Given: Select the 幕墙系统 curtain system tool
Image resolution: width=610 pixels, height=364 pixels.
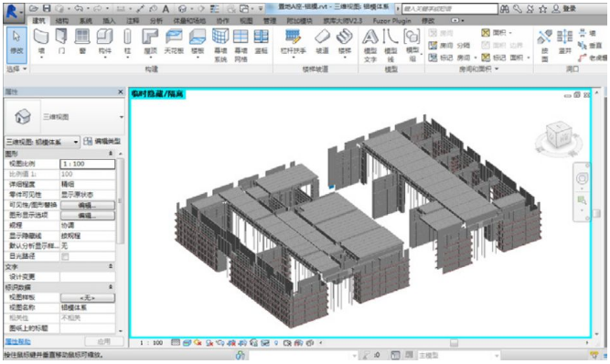Looking at the screenshot, I should pos(220,45).
